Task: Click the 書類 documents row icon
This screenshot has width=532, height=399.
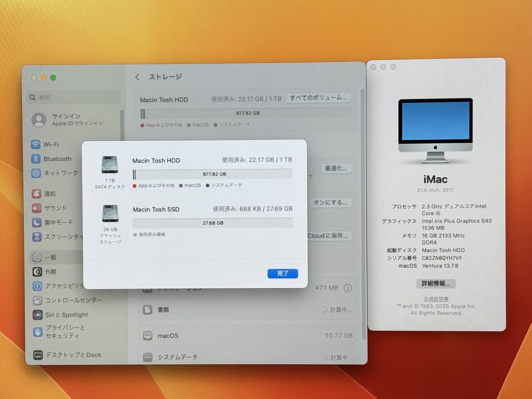Action: pyautogui.click(x=148, y=309)
